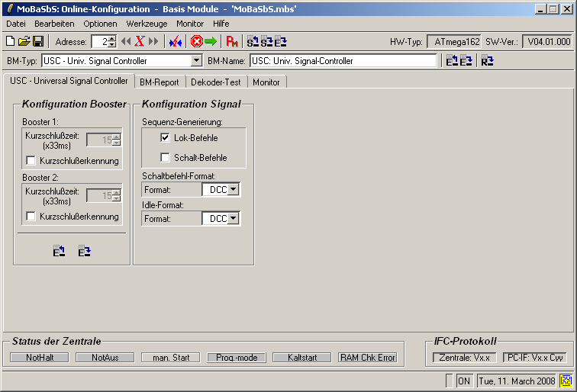Click the red circular stop icon
577x392 pixels.
(x=196, y=42)
